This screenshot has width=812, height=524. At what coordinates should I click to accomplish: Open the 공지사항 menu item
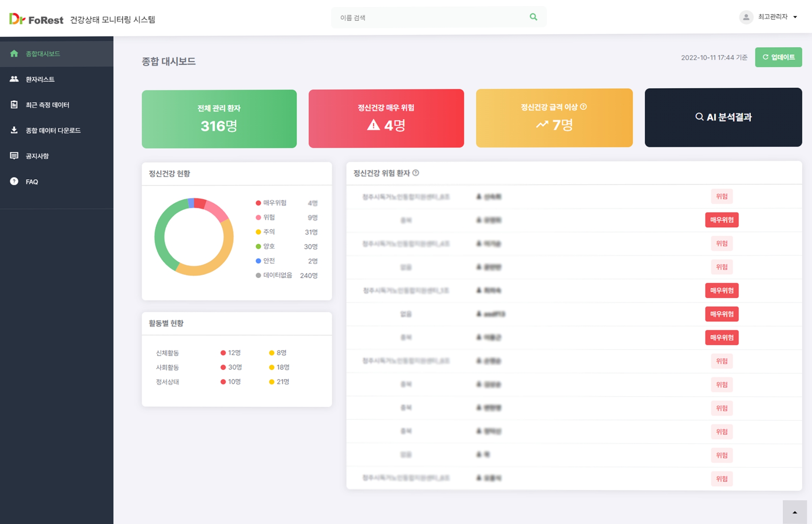[37, 156]
